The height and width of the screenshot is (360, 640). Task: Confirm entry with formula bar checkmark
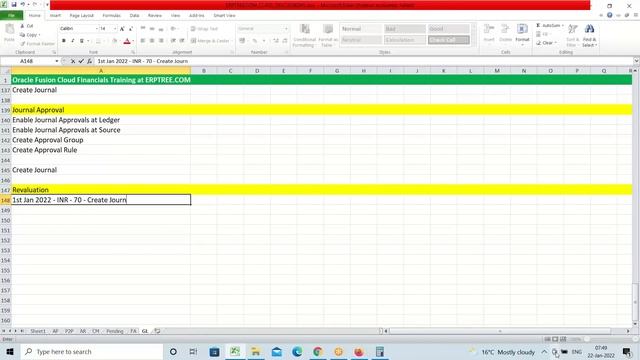pos(81,61)
